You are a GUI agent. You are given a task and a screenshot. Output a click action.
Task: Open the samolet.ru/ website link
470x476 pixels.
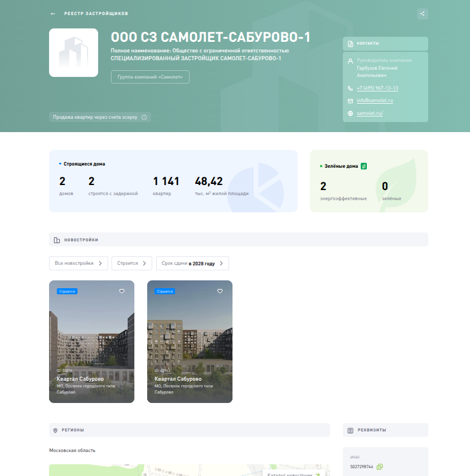point(370,113)
